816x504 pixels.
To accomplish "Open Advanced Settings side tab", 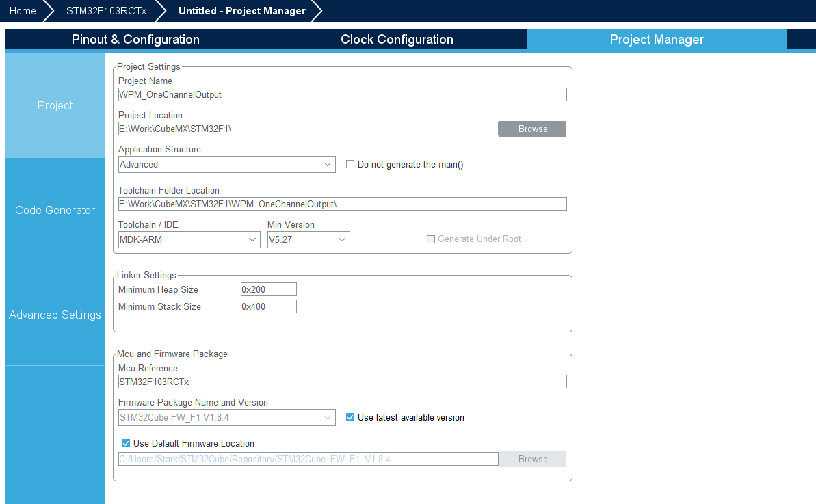I will coord(55,315).
